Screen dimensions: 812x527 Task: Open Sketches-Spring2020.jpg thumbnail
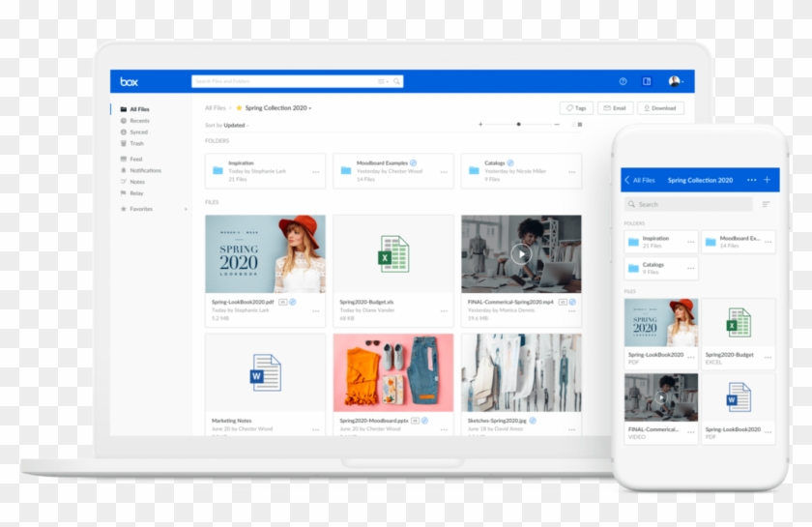pos(521,372)
